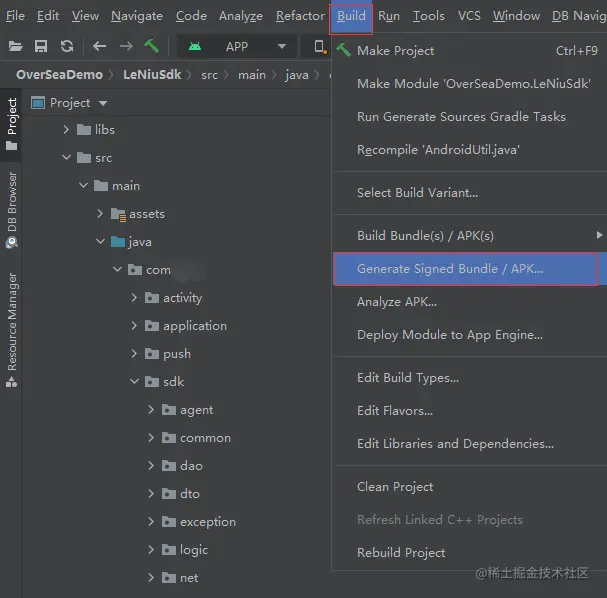Collapse the sdk package

tap(135, 381)
